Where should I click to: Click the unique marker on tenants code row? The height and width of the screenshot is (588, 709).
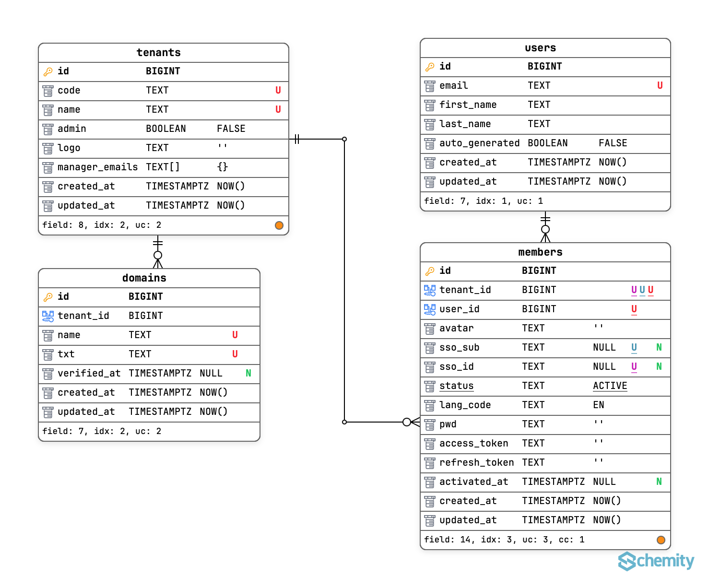point(278,90)
